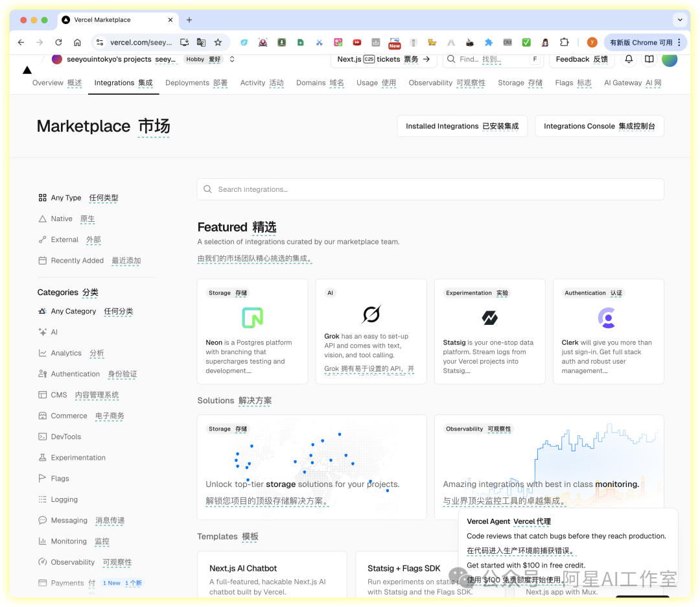
Task: Click the site info icon in address bar
Action: point(100,42)
